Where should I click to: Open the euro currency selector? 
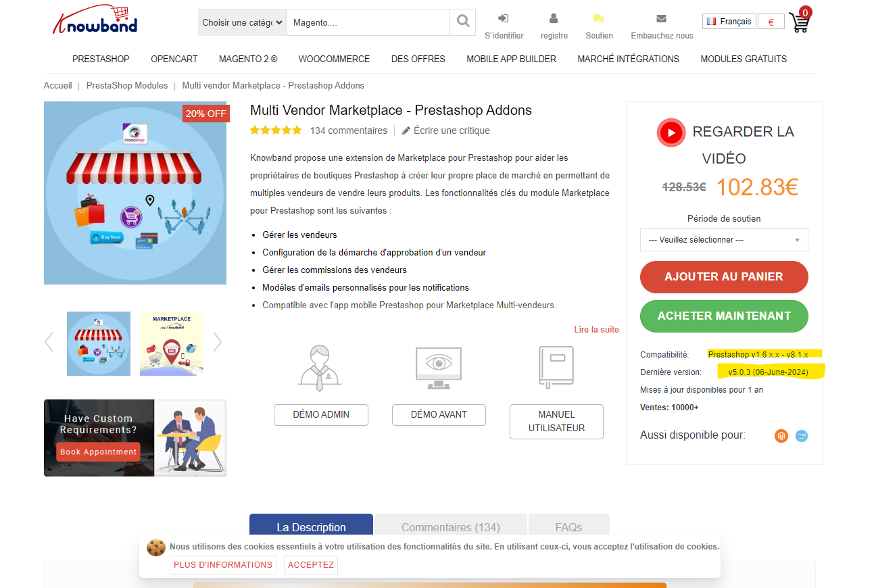771,22
